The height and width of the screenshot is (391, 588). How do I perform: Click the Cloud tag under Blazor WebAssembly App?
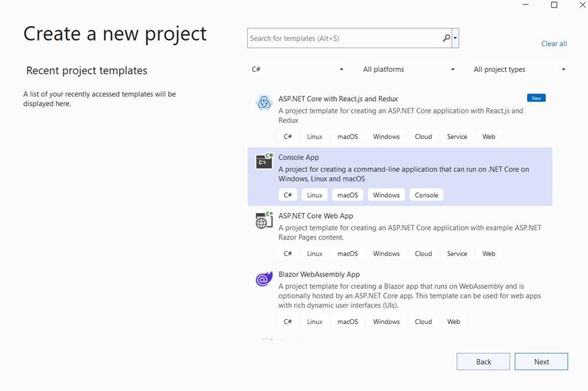click(423, 322)
